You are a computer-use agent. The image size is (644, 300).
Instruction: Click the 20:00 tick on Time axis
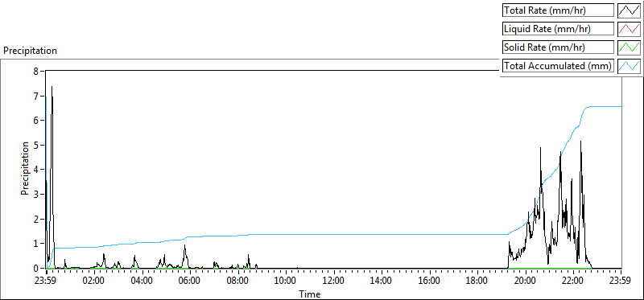[526, 282]
